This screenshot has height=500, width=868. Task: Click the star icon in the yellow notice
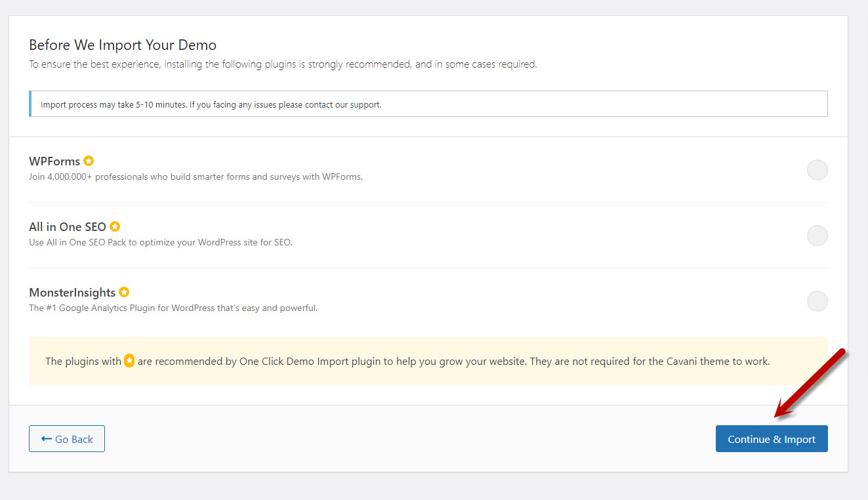pos(129,361)
